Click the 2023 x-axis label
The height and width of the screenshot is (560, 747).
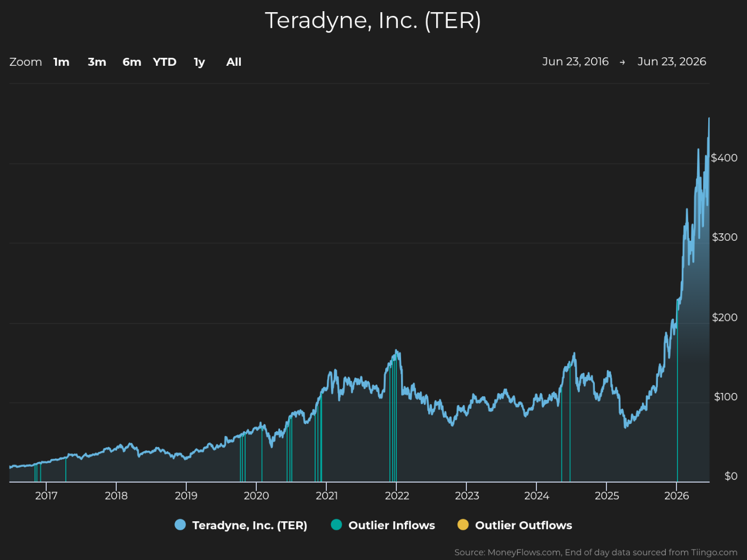[x=467, y=496]
